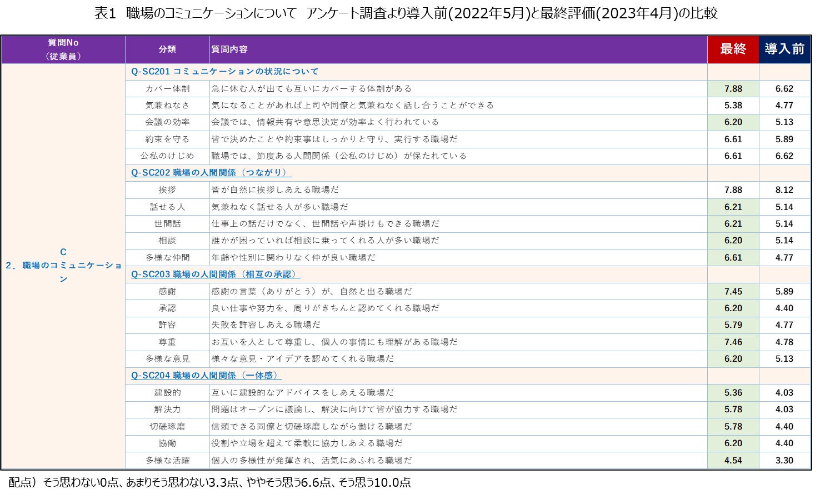Open the Q-SC202 職場の人間関係（つながり） link

(x=210, y=173)
